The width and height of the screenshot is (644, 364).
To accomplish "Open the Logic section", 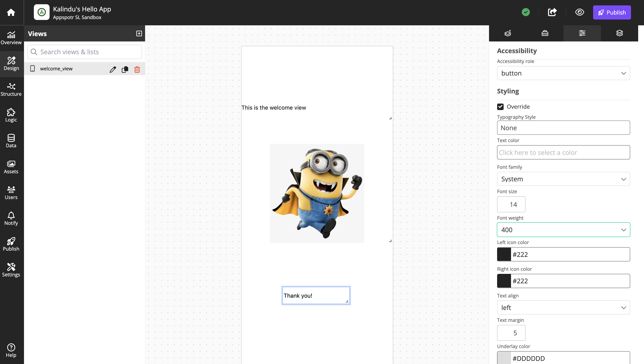I will tap(11, 115).
